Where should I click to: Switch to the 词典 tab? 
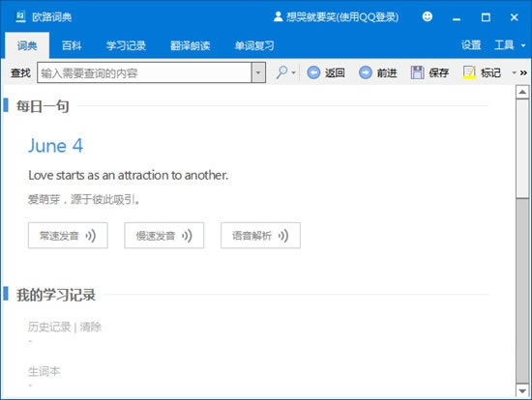click(x=27, y=45)
